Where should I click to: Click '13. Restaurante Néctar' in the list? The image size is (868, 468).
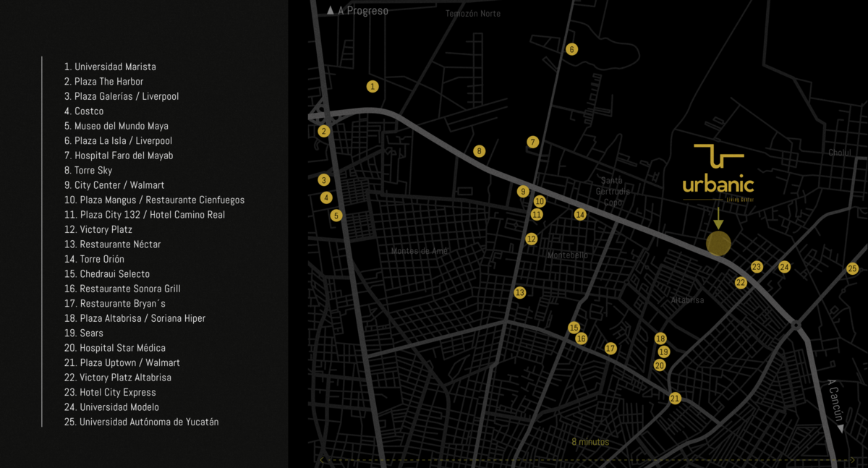pyautogui.click(x=112, y=244)
